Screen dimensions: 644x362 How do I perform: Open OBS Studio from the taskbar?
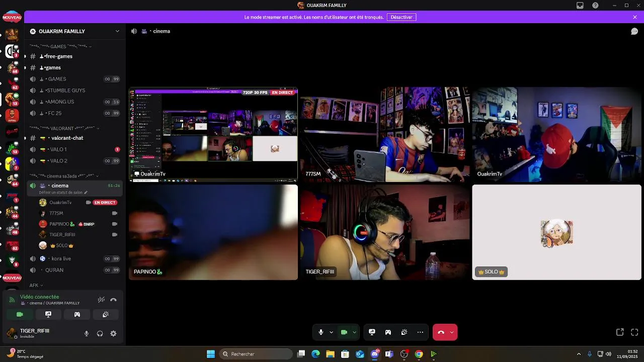[404, 354]
